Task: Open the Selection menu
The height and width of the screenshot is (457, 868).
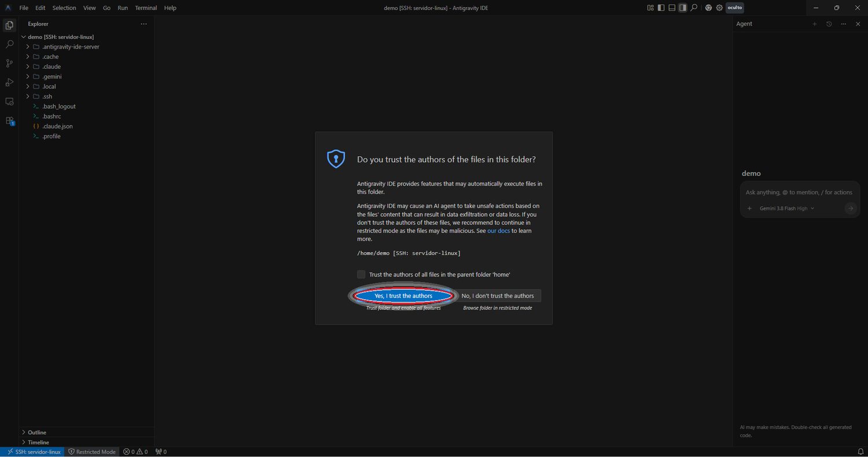Action: (x=64, y=8)
